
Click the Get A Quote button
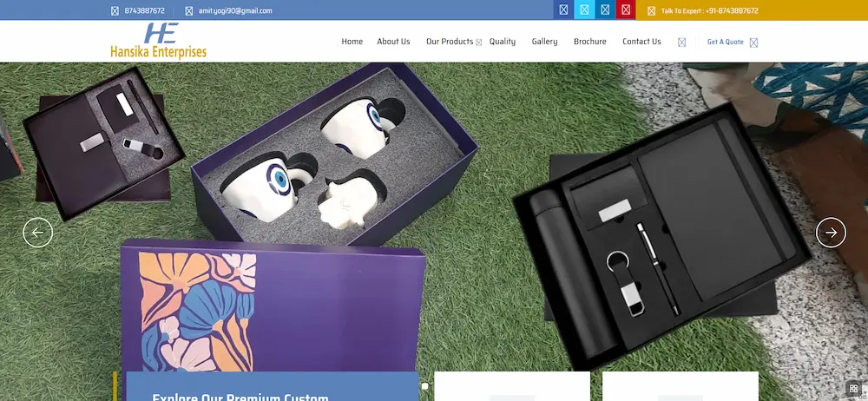pyautogui.click(x=732, y=42)
